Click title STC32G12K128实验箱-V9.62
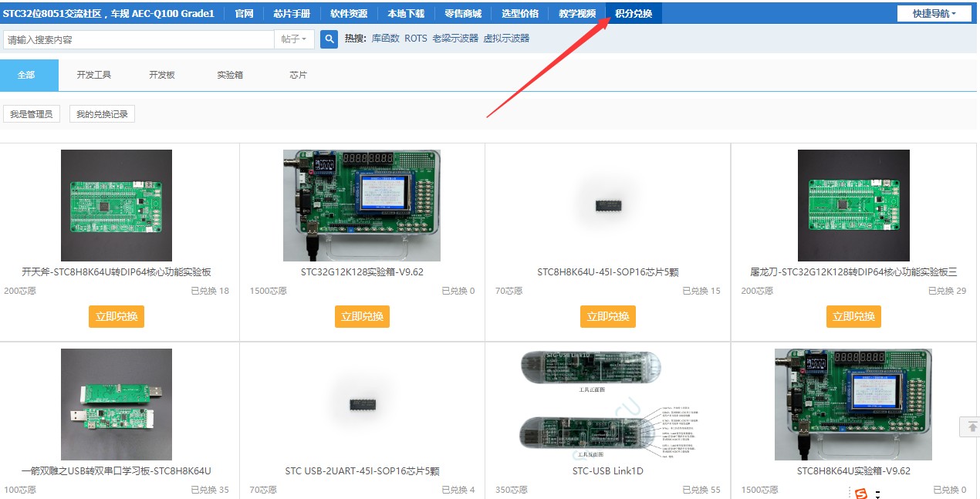980x499 pixels. click(362, 272)
